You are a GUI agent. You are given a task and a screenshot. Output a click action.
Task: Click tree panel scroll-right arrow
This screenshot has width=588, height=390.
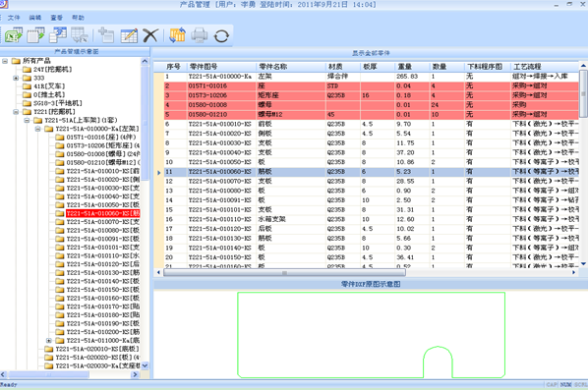(136, 374)
